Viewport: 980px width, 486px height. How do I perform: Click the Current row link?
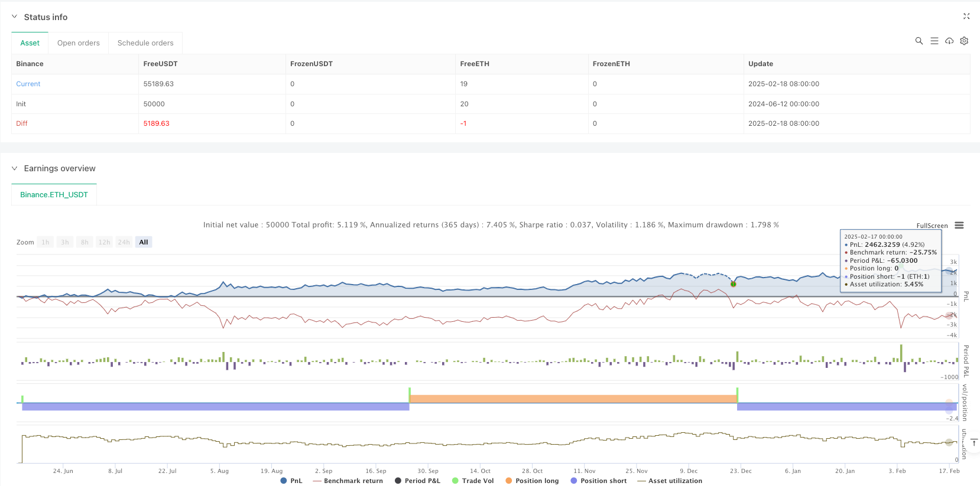tap(28, 84)
